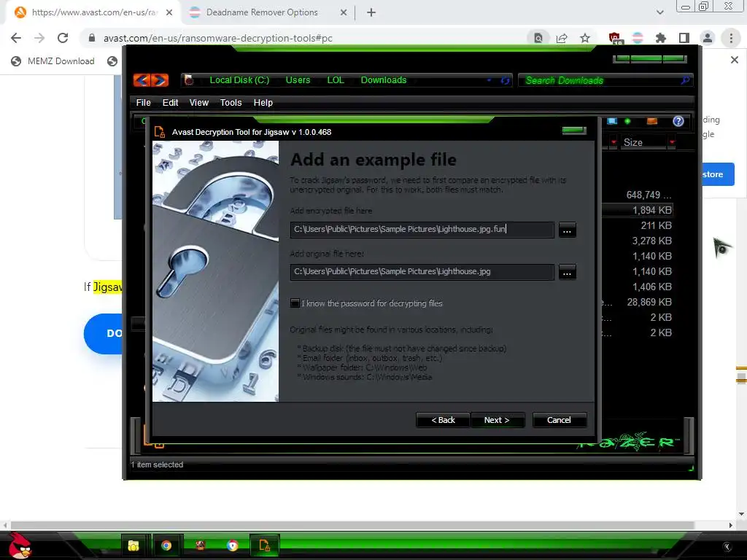The width and height of the screenshot is (747, 560).
Task: Select the 1,894 KB file row
Action: [x=638, y=210]
